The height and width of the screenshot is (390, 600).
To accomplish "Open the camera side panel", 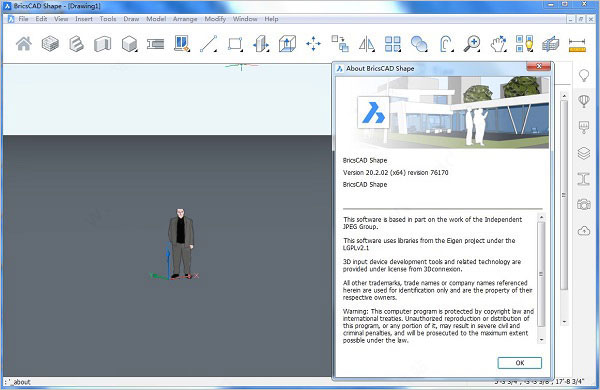I will click(x=584, y=204).
